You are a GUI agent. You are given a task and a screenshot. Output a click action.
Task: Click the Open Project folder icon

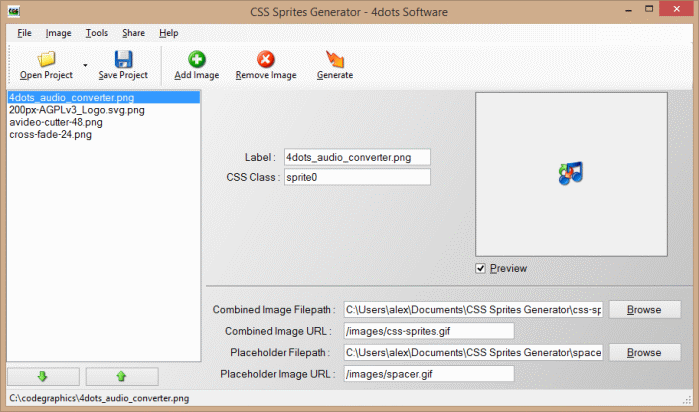point(46,60)
